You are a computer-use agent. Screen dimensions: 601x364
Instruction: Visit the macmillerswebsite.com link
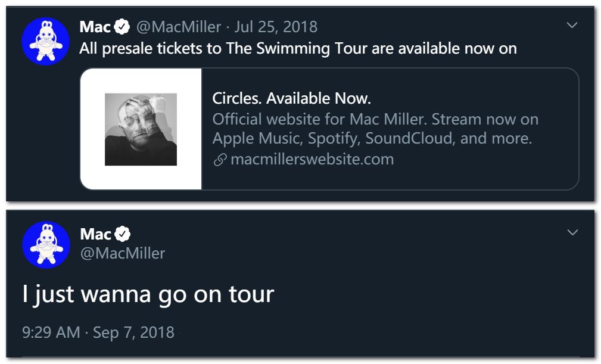pos(312,160)
